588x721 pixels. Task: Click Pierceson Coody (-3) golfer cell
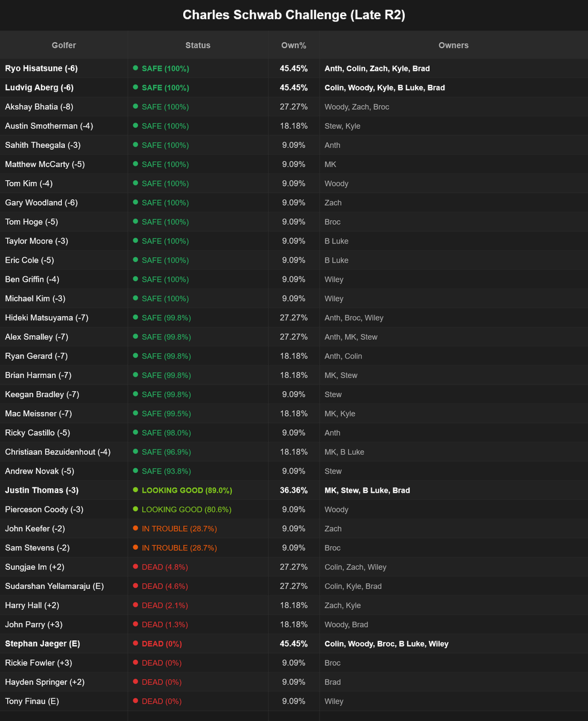point(64,510)
